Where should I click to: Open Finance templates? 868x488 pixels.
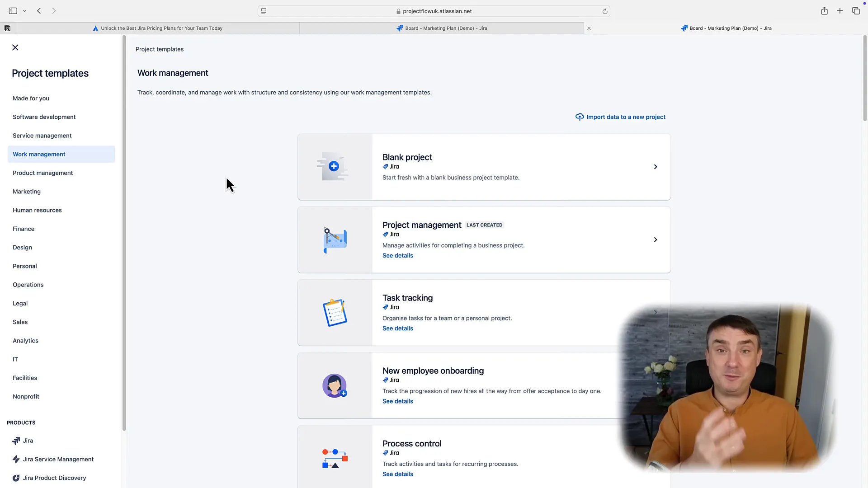click(24, 229)
